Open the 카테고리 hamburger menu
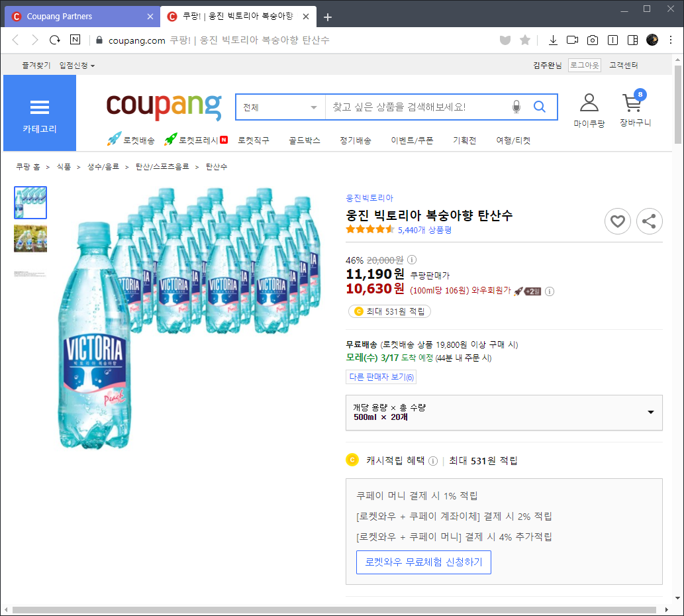 coord(40,113)
